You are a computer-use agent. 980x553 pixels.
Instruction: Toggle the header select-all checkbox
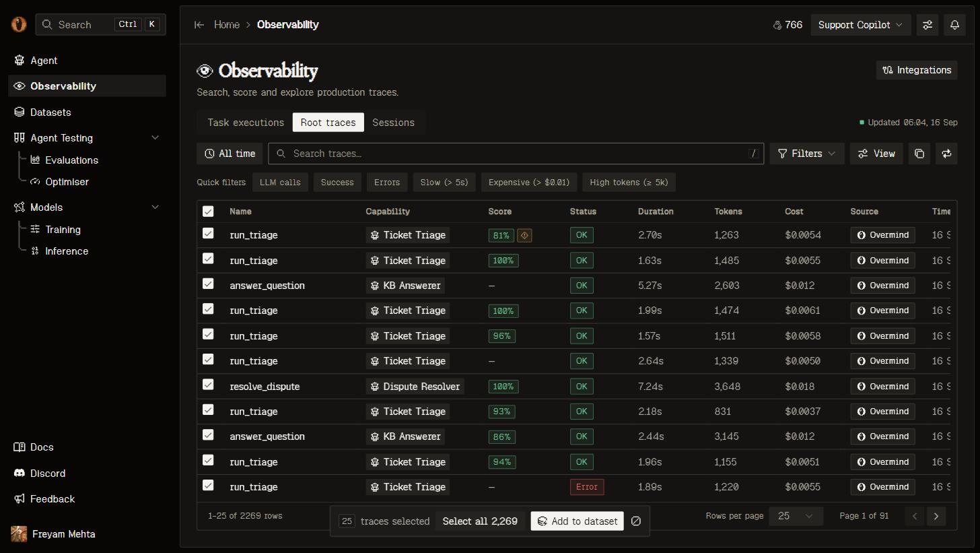(208, 212)
